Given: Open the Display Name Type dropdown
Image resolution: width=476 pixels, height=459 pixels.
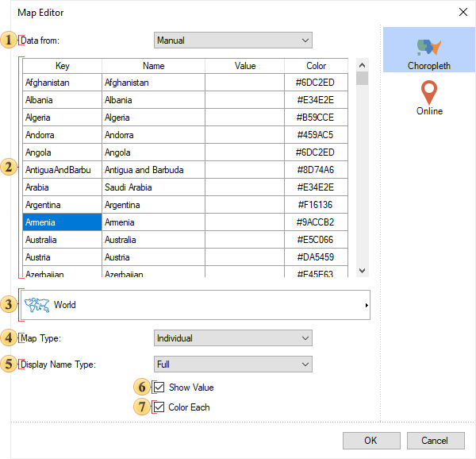Looking at the screenshot, I should (x=232, y=364).
